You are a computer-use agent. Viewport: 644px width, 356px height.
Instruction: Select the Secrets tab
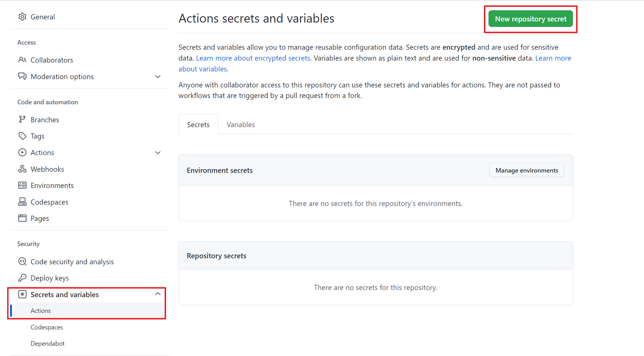pos(198,125)
